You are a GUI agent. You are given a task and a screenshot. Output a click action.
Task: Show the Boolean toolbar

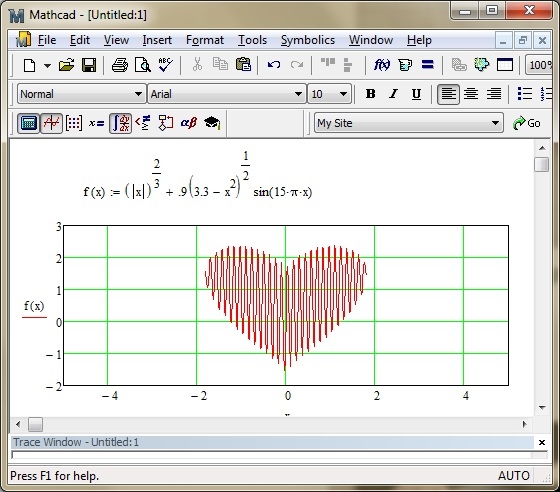[143, 123]
